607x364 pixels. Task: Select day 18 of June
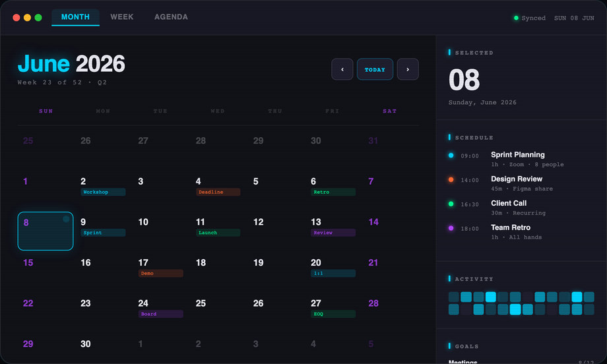pyautogui.click(x=201, y=262)
